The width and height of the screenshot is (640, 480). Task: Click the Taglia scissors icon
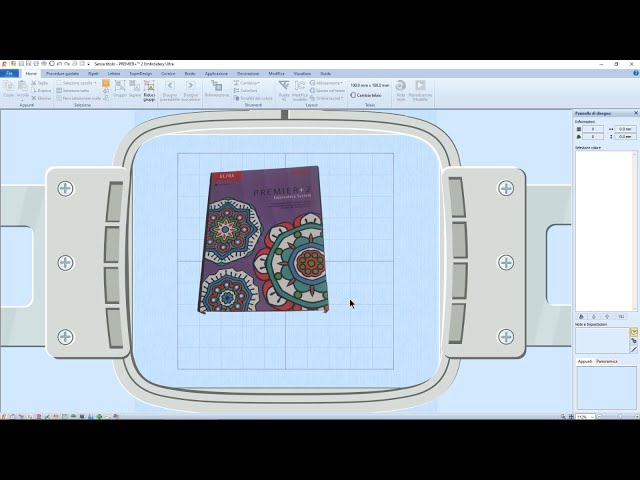pos(40,83)
